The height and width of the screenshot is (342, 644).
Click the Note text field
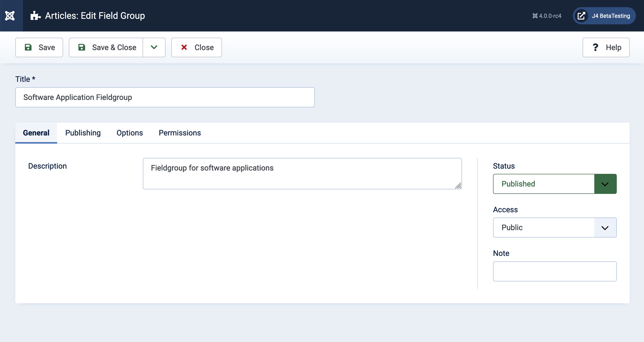pos(554,271)
